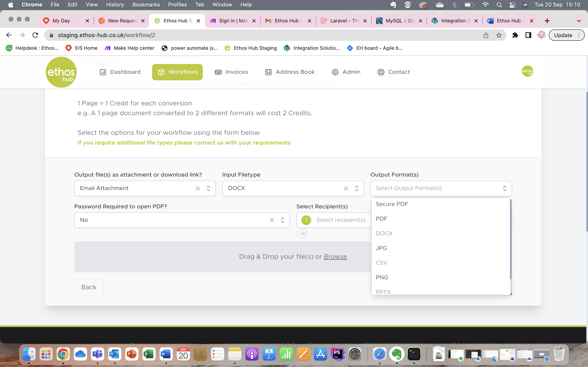Screen dimensions: 588x367
Task: Open Photoshop from the Dock
Action: click(x=338, y=354)
